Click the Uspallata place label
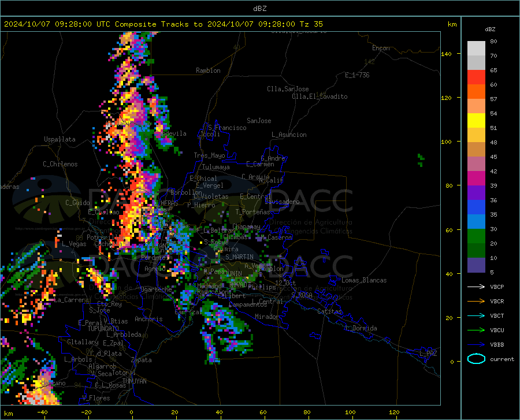The image size is (520, 420). (x=60, y=139)
